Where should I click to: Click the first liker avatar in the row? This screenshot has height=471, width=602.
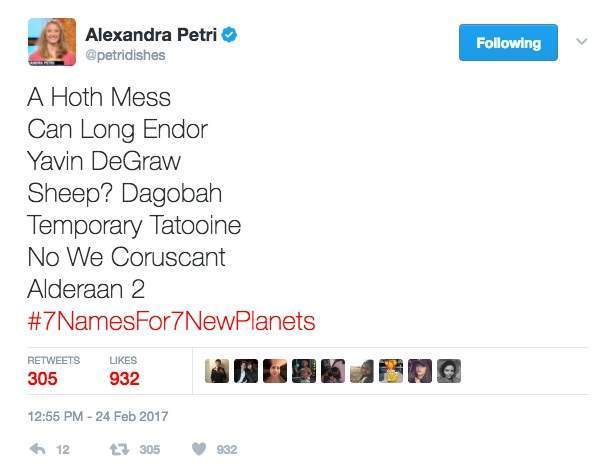pos(217,372)
